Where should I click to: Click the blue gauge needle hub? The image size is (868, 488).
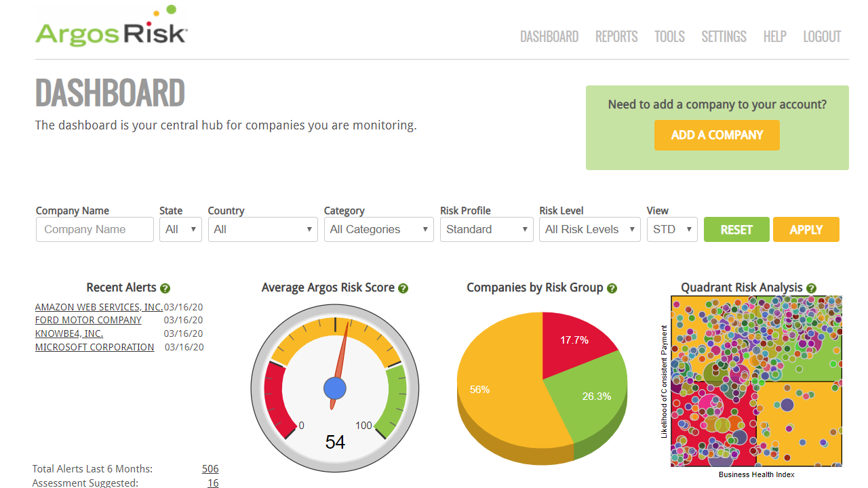tap(335, 389)
